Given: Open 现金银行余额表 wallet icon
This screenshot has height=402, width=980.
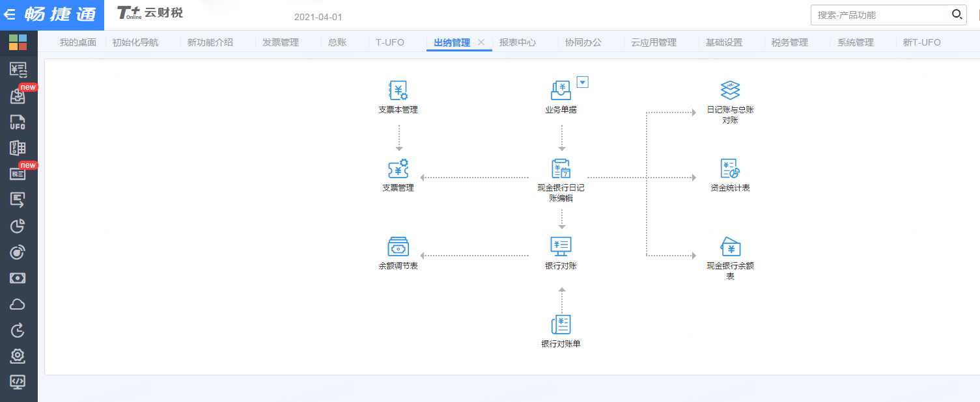Looking at the screenshot, I should (731, 247).
